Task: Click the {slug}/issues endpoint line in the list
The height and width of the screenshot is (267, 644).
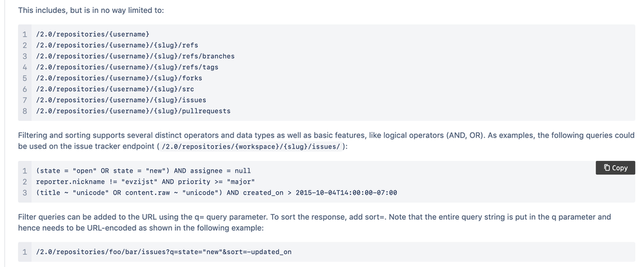Action: pos(121,100)
